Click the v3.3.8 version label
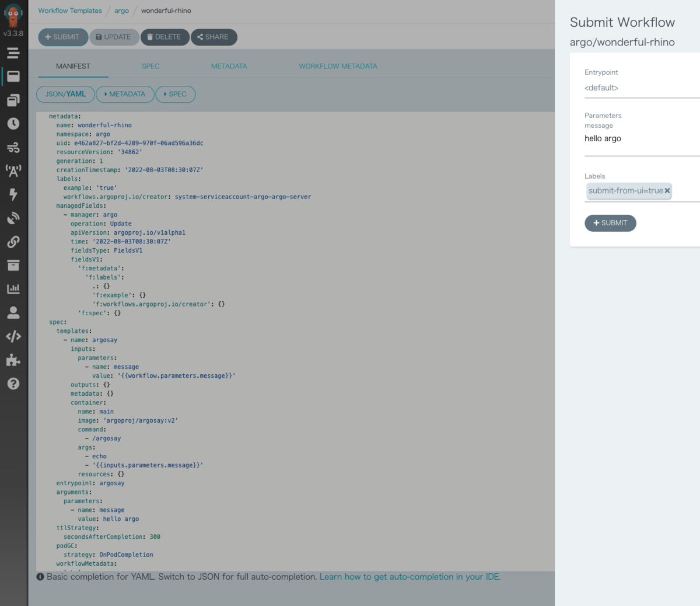The width and height of the screenshot is (700, 606). (x=13, y=33)
